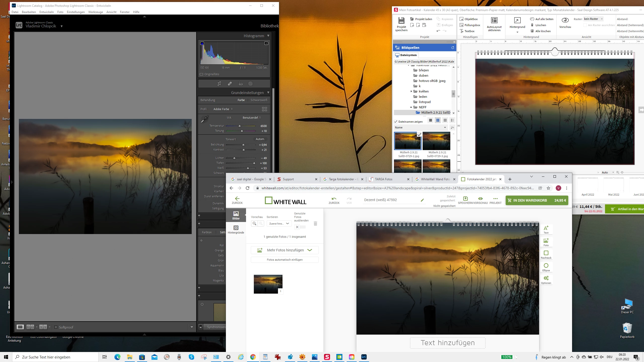The width and height of the screenshot is (644, 362).
Task: Tick the Originalfoto checkbox
Action: click(x=201, y=74)
